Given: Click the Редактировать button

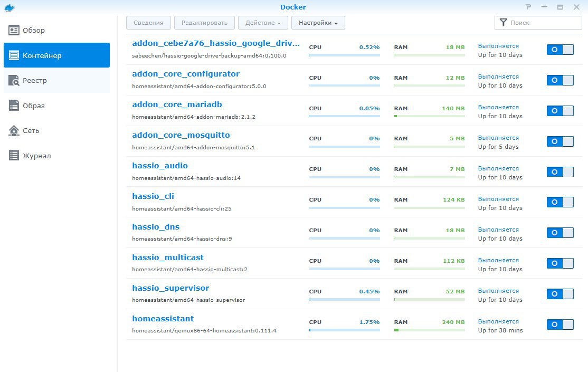Looking at the screenshot, I should point(204,23).
